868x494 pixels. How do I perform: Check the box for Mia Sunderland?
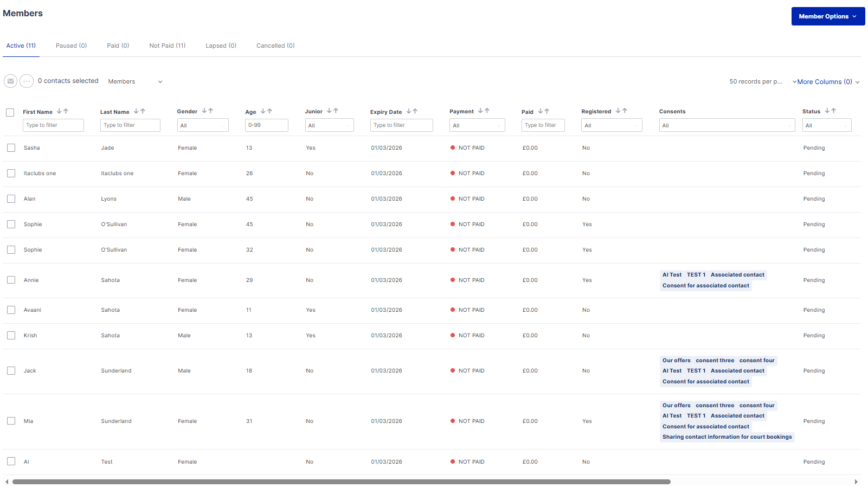pos(11,421)
